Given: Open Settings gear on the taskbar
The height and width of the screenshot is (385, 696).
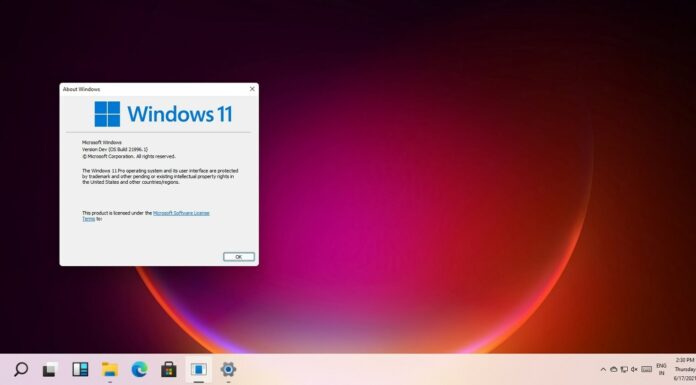Looking at the screenshot, I should click(x=228, y=369).
